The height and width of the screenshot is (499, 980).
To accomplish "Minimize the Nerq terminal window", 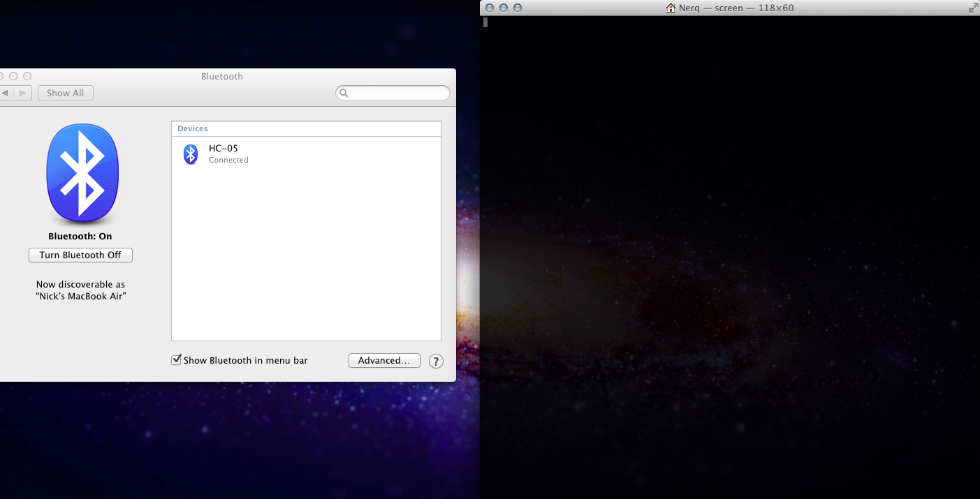I will point(503,8).
